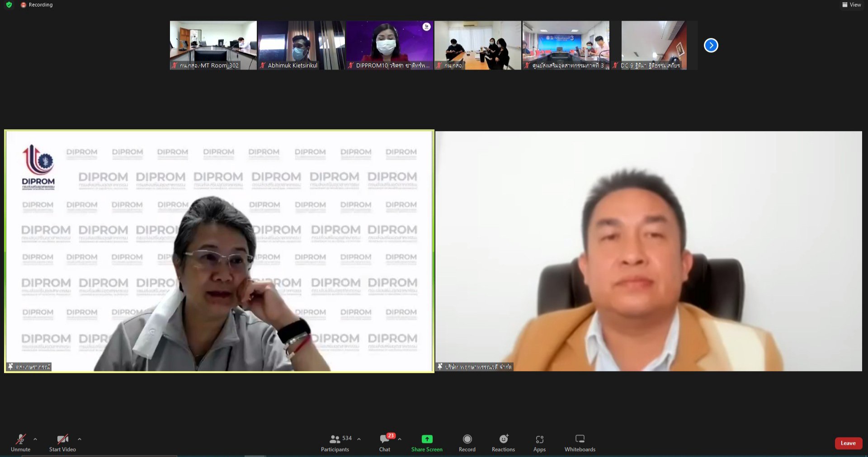
Task: Show next participants with the blue arrow
Action: [x=711, y=45]
